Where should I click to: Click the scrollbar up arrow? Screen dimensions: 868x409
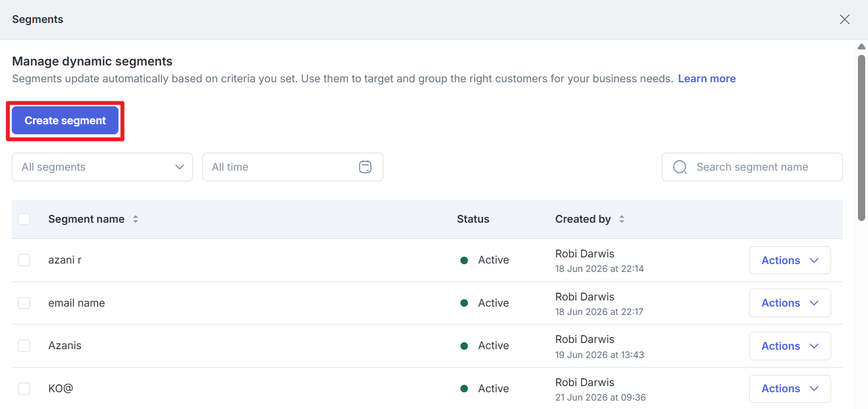coord(862,46)
